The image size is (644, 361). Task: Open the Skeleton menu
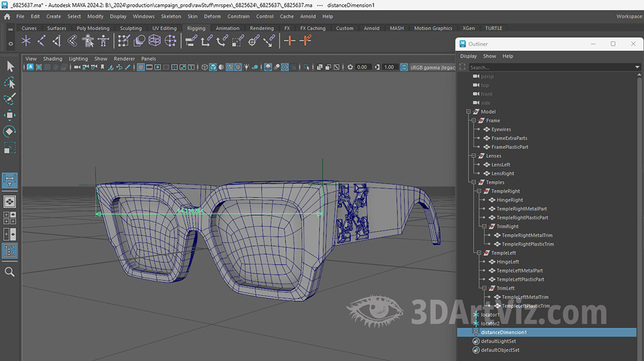[x=170, y=16]
